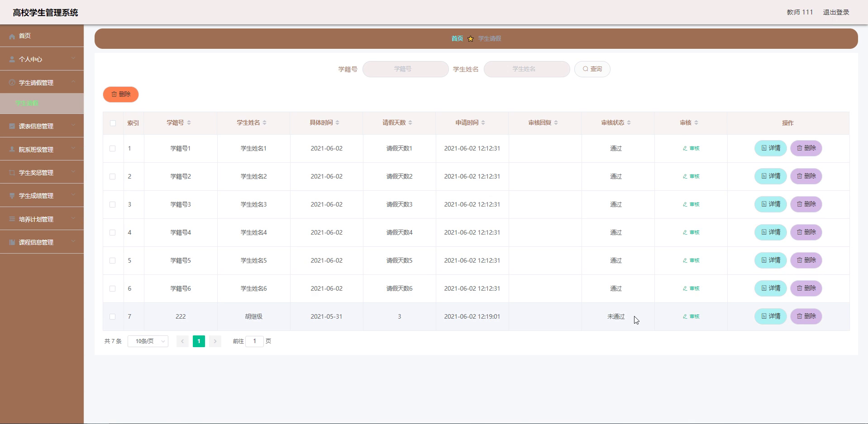
Task: Click the previous page arrow in pagination
Action: [x=182, y=341]
